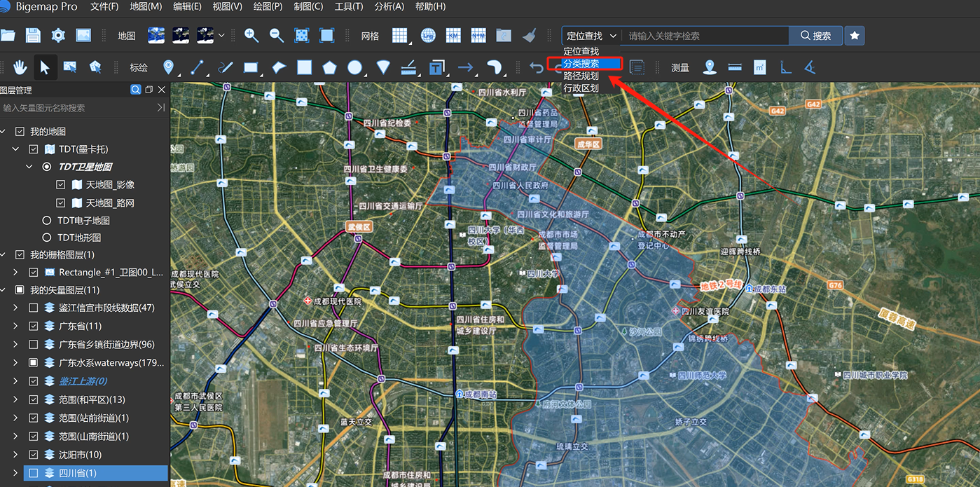
Task: Select the rectangle box-select tool
Action: coord(70,67)
